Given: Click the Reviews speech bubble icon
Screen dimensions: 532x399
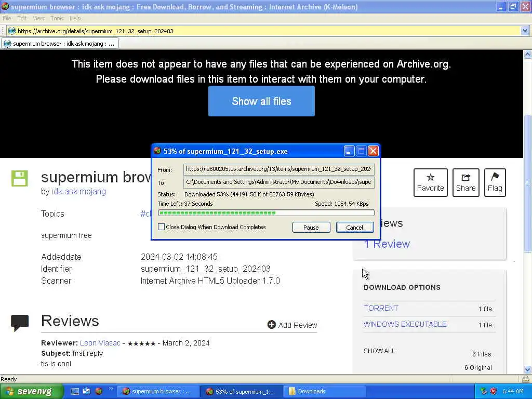Looking at the screenshot, I should click(20, 323).
